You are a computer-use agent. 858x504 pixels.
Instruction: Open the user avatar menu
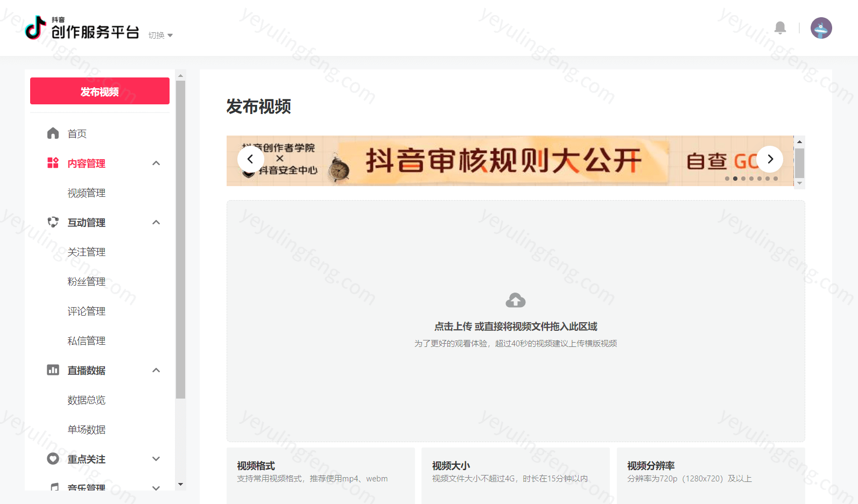tap(821, 28)
